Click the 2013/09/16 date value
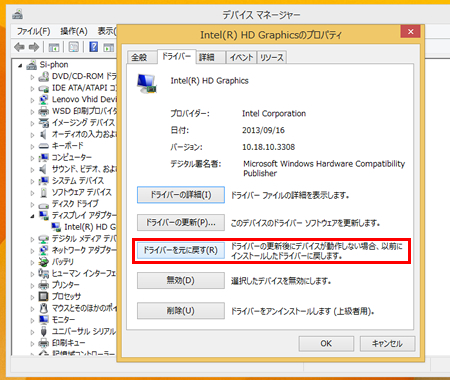This screenshot has height=380, width=450. [x=263, y=130]
